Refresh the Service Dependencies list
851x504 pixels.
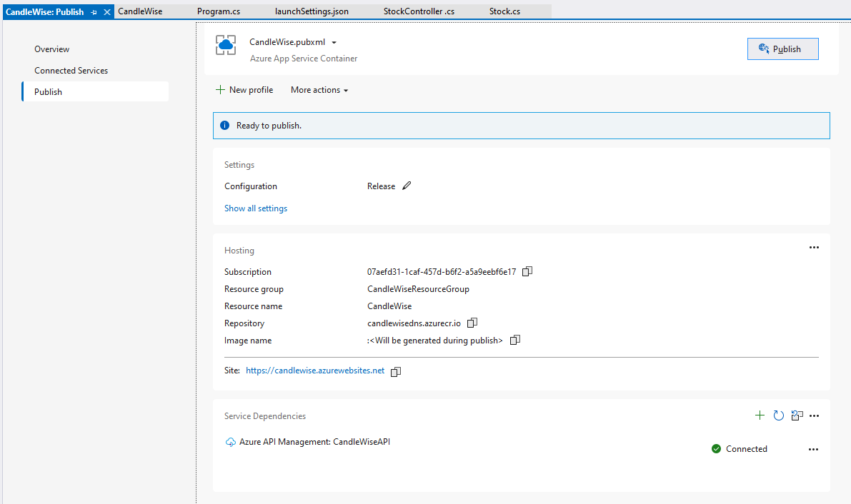778,415
